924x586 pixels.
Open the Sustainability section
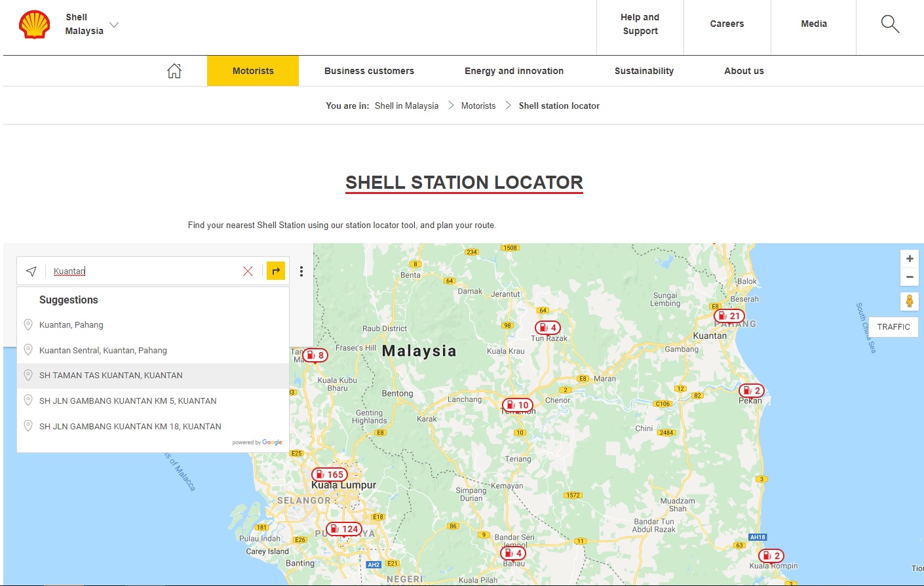point(644,70)
